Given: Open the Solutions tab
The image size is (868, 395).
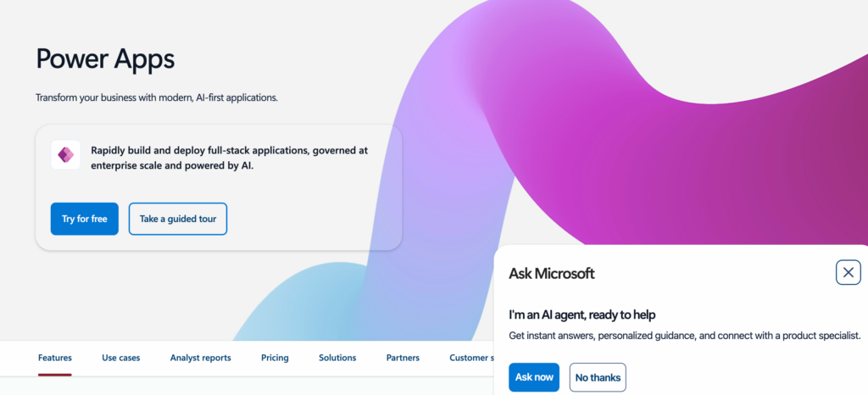Looking at the screenshot, I should pos(337,358).
